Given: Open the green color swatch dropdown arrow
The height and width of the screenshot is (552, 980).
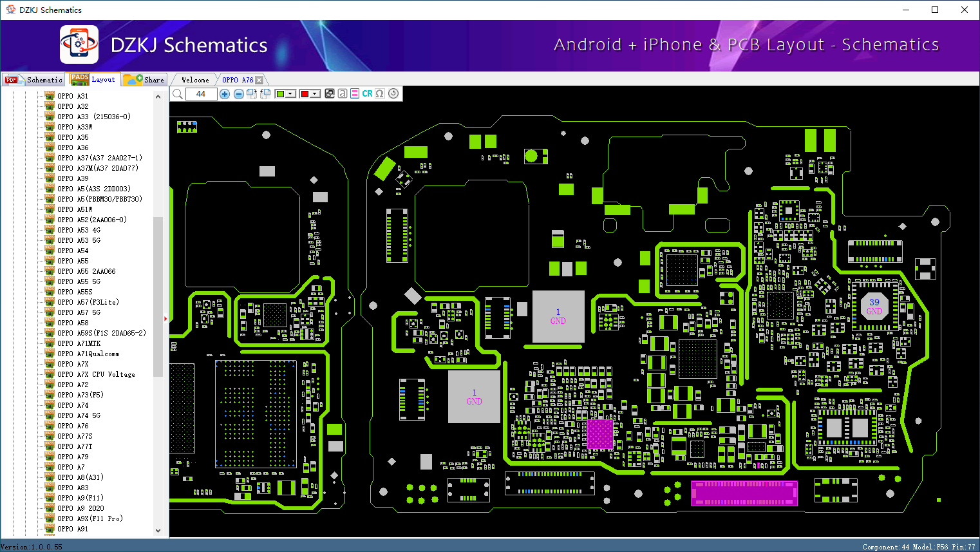Looking at the screenshot, I should pos(290,94).
